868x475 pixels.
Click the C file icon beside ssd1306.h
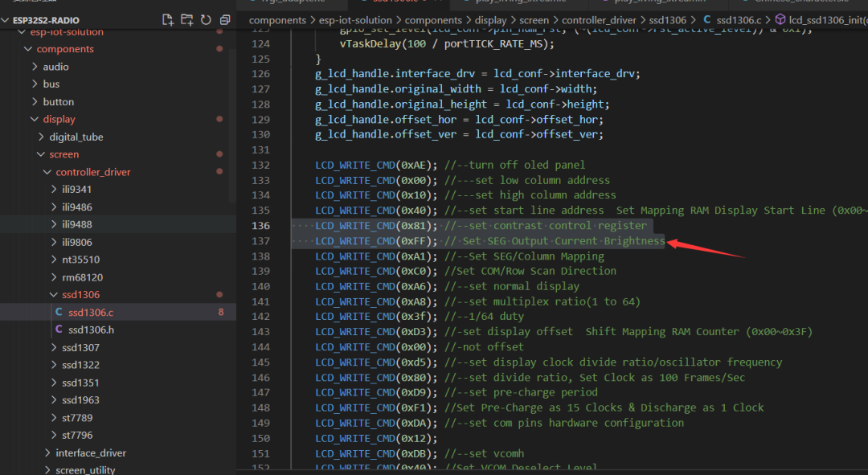click(59, 330)
